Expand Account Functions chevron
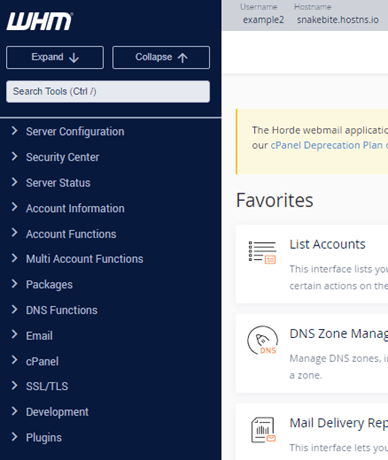 pyautogui.click(x=14, y=233)
